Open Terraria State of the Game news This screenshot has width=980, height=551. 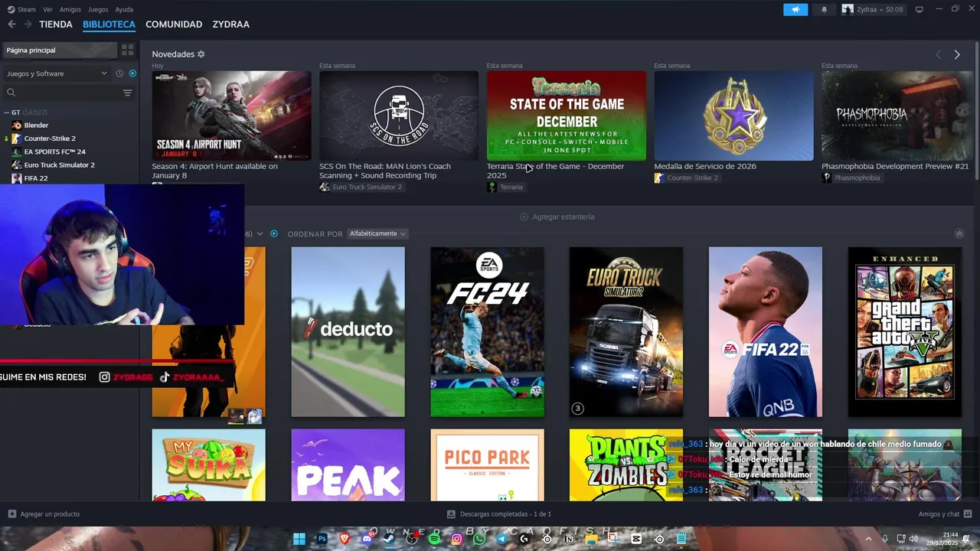(567, 116)
